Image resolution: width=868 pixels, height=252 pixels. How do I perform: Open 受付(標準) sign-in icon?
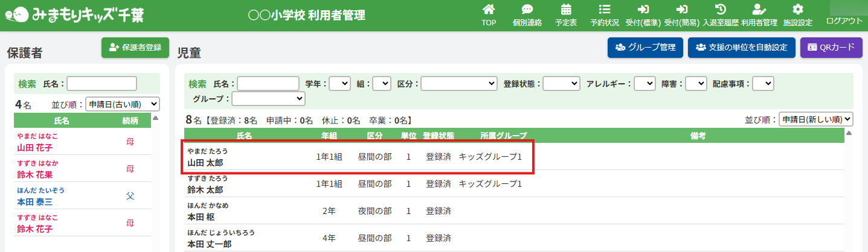point(643,10)
